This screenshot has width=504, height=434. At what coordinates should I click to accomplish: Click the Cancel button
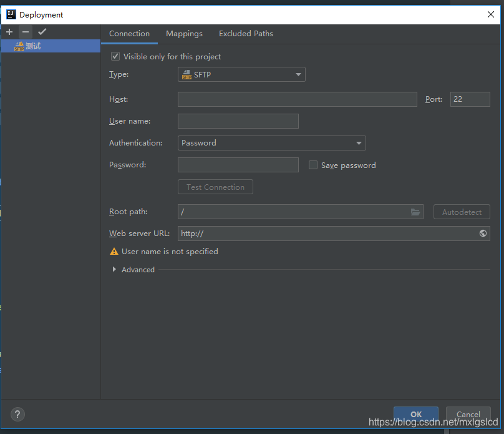point(468,414)
